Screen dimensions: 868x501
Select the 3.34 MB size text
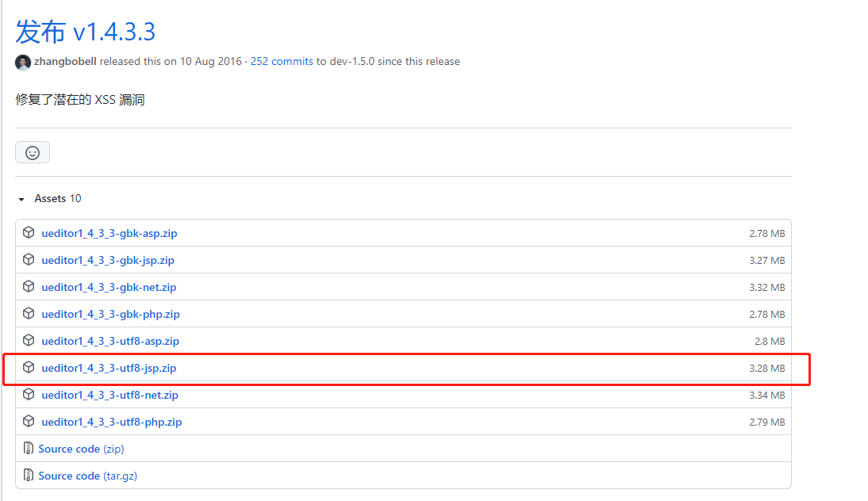click(x=766, y=396)
